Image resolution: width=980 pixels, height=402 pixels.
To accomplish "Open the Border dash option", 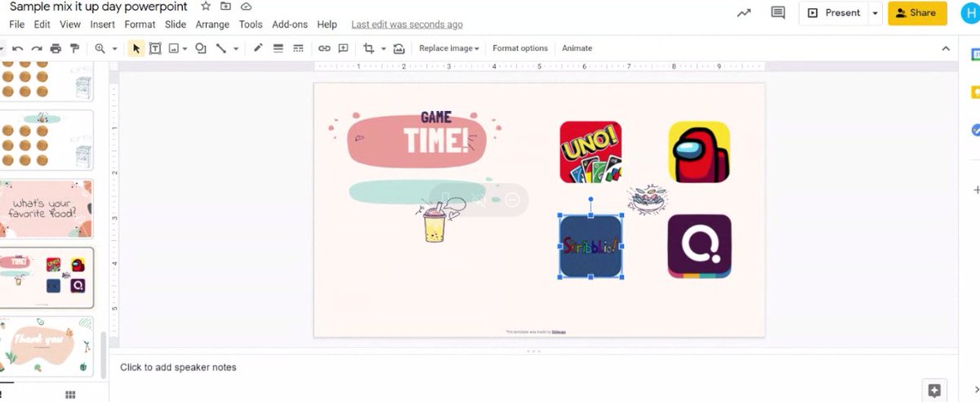I will (x=298, y=48).
